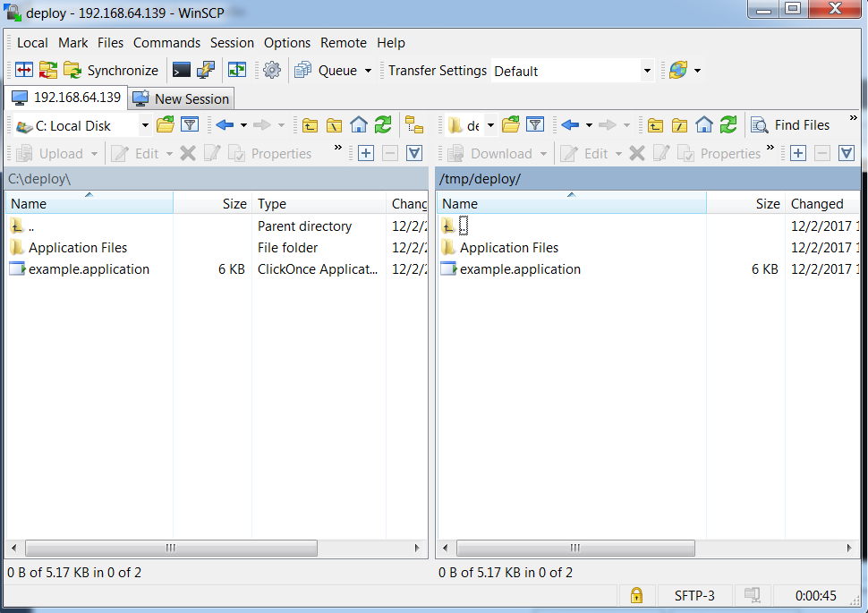Open the Session menu

(232, 43)
